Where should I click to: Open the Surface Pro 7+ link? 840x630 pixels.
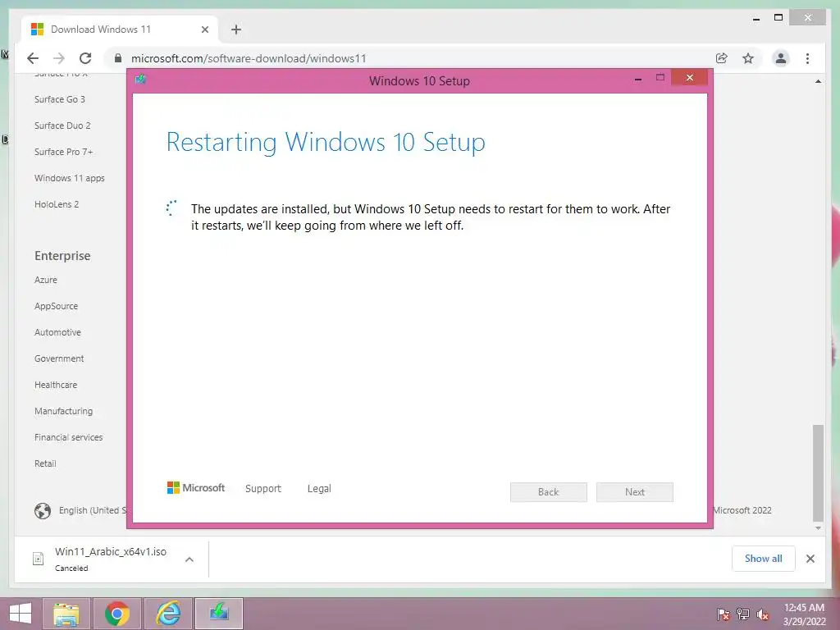(x=63, y=152)
